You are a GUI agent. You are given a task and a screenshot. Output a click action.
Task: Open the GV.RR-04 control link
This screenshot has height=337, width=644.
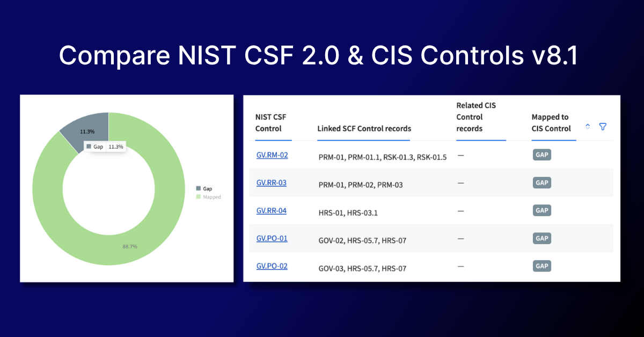point(271,211)
